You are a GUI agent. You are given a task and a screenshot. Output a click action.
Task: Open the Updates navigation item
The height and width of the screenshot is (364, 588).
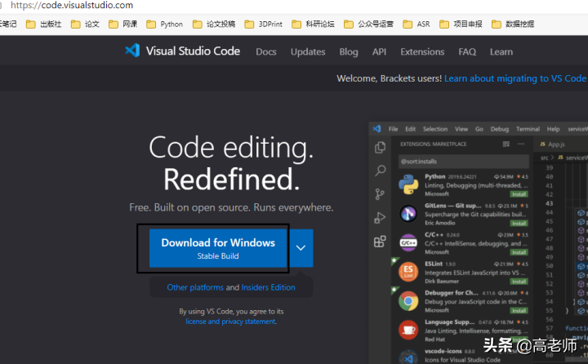[x=308, y=51]
